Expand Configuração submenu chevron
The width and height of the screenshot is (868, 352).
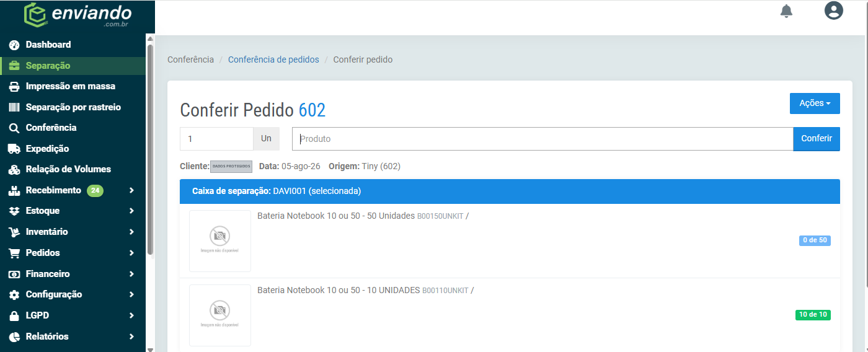click(x=131, y=294)
